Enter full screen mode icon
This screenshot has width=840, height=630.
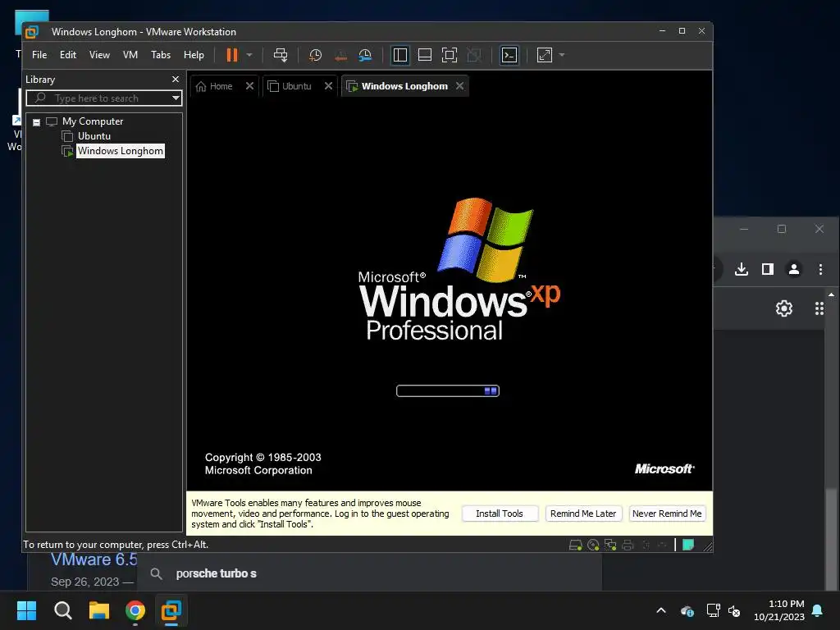450,55
